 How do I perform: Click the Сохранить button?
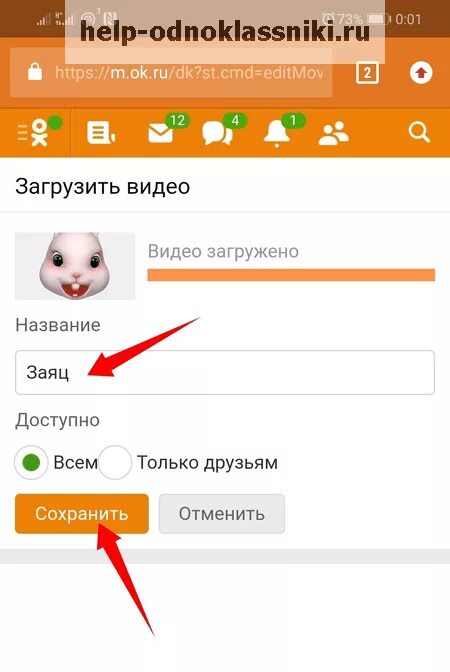(x=82, y=513)
